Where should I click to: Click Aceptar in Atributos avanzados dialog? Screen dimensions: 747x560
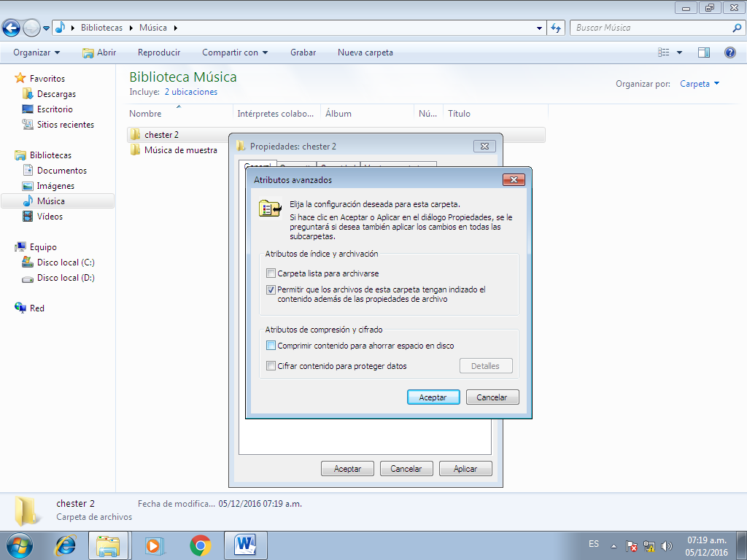[433, 397]
